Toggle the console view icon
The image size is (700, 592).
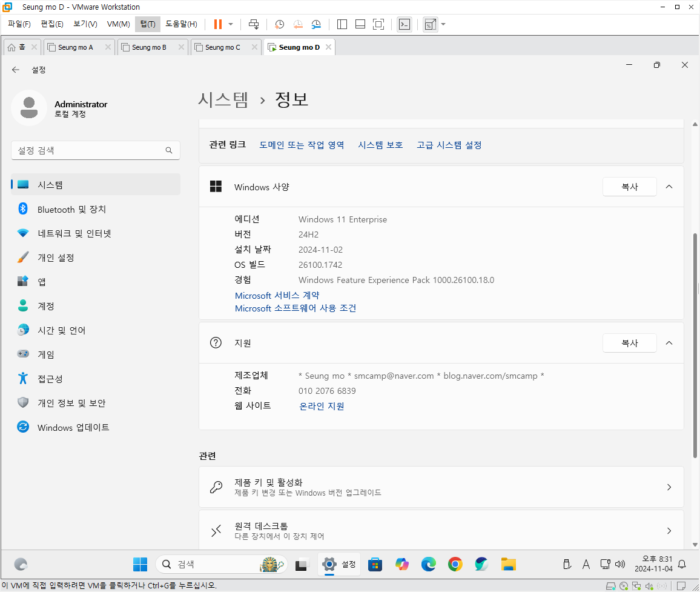(404, 24)
